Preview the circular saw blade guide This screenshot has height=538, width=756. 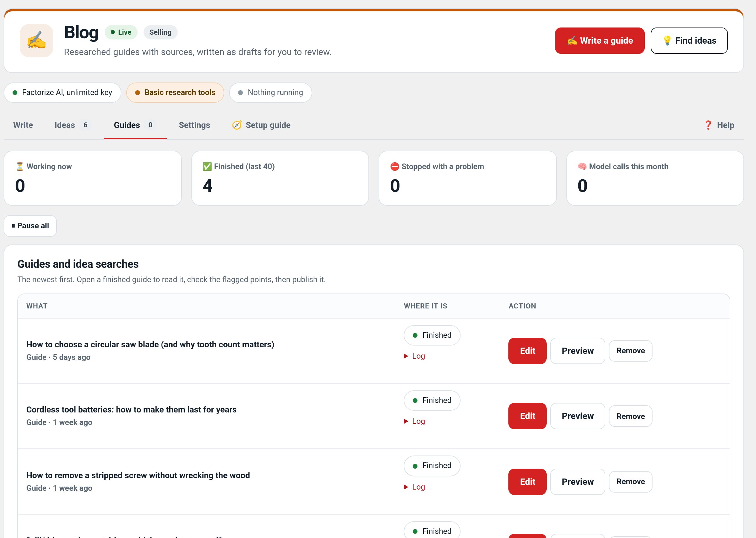[577, 351]
